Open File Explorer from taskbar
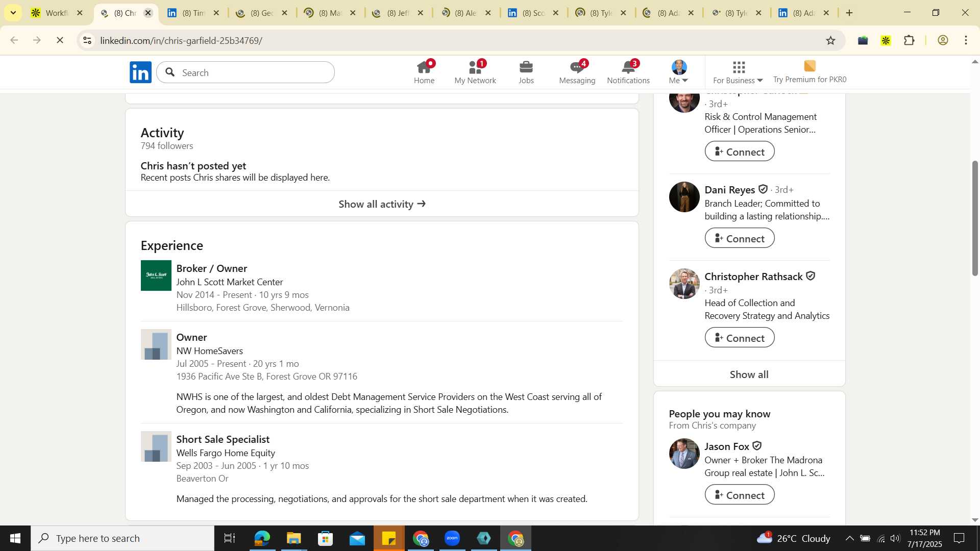The height and width of the screenshot is (551, 980). tap(293, 538)
